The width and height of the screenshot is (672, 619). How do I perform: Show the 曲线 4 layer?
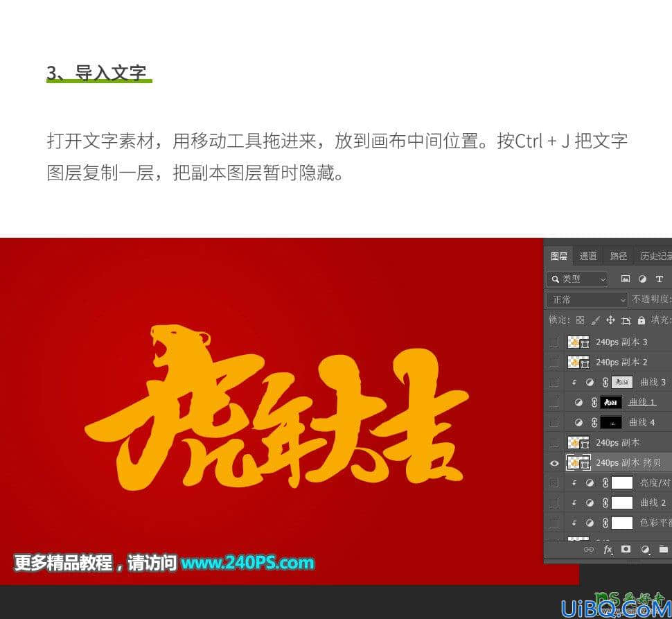(x=554, y=422)
